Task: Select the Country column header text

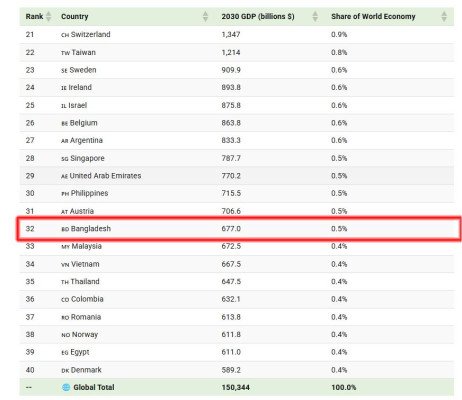Action: (75, 16)
